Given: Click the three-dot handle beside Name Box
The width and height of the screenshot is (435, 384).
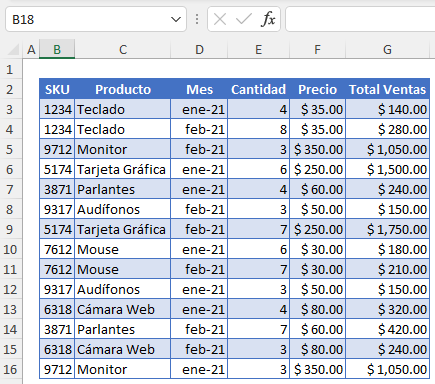Looking at the screenshot, I should coord(197,19).
